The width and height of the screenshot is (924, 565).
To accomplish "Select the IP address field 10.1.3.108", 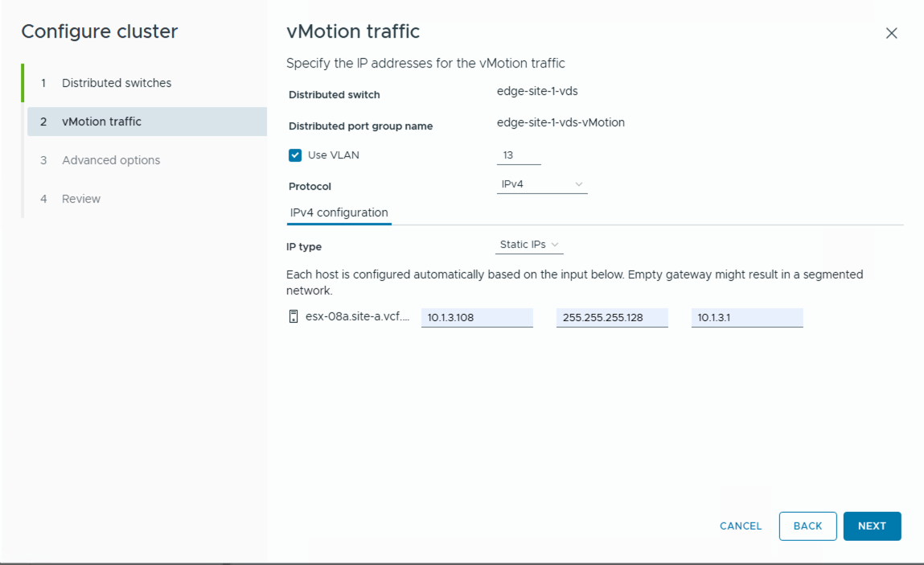I will [x=476, y=317].
